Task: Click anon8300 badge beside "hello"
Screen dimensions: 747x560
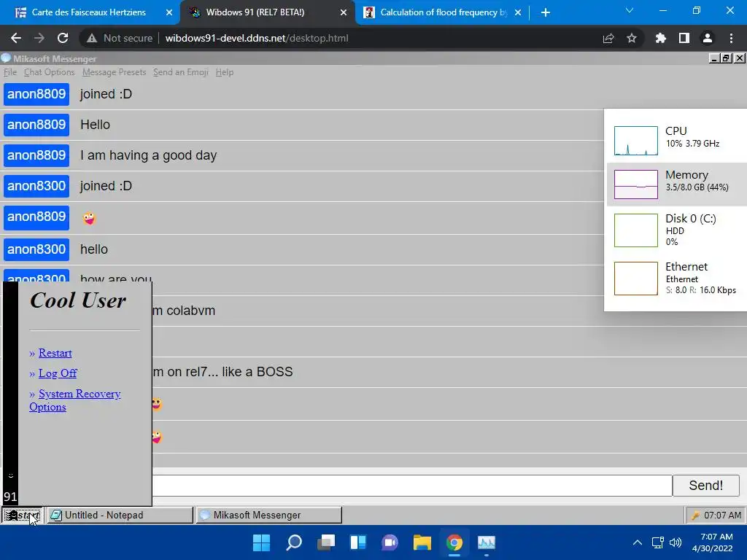Action: (36, 249)
